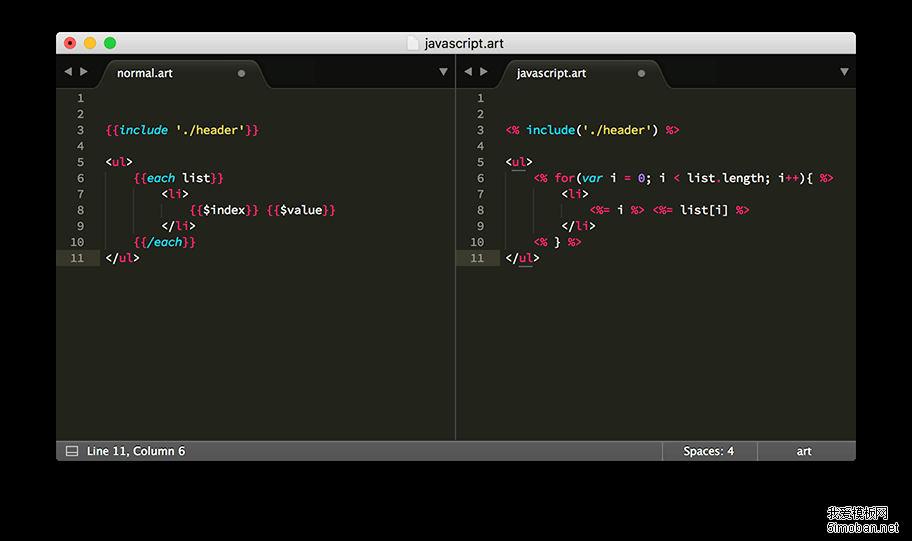Switch to the normal.art tab

(x=145, y=73)
